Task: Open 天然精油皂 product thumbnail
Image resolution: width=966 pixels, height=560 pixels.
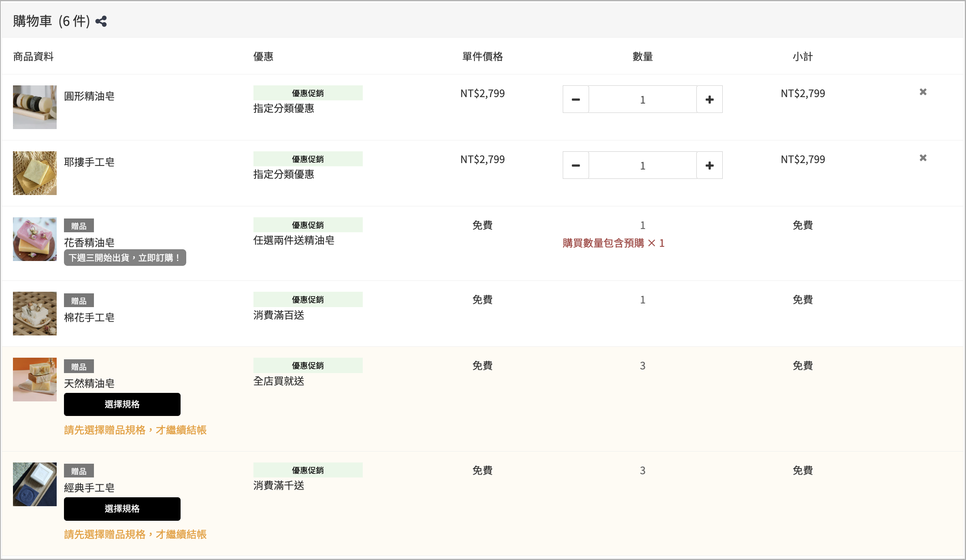Action: [x=35, y=380]
